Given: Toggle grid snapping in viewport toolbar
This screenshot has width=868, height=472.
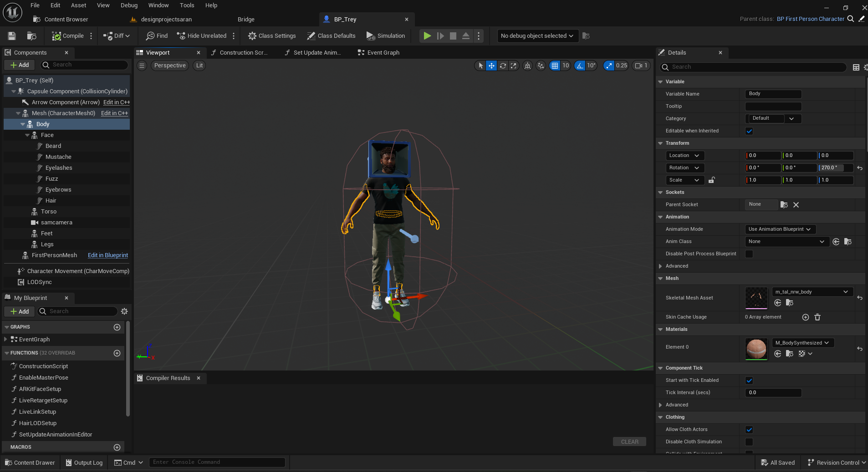Looking at the screenshot, I should [x=555, y=66].
